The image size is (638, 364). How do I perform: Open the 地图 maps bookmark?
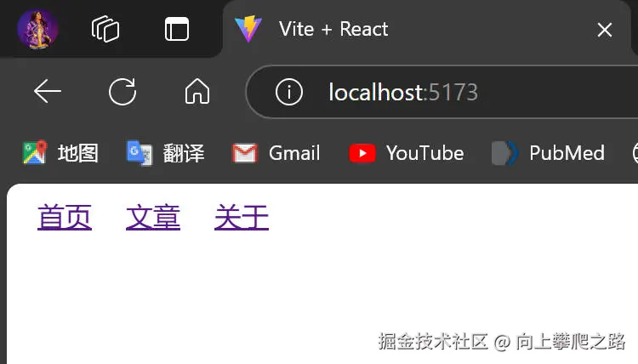click(x=60, y=153)
